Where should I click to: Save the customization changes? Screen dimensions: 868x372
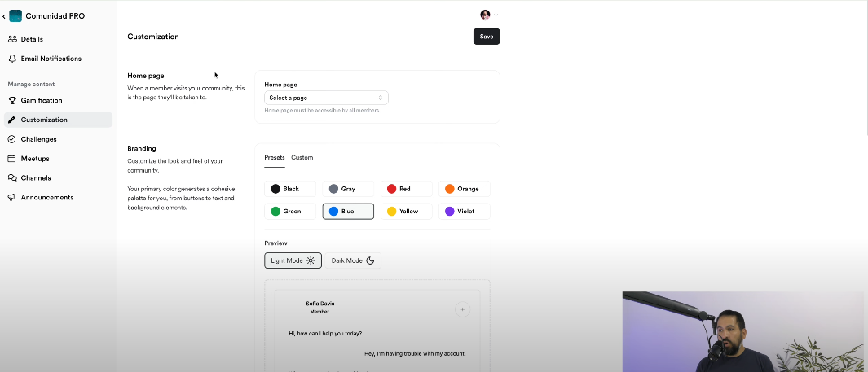(x=487, y=37)
